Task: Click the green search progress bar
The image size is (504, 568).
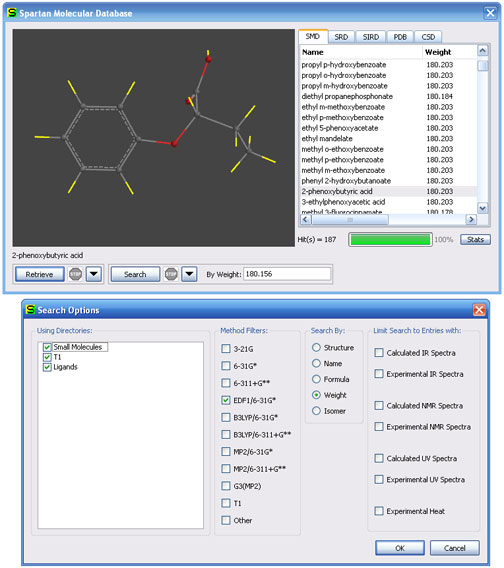Action: 390,239
